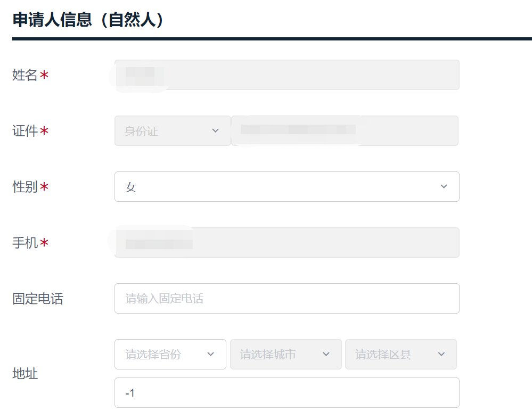Screen dimensions: 532x419
Task: Click the chevron arrow beside 身份证
Action: coord(215,130)
